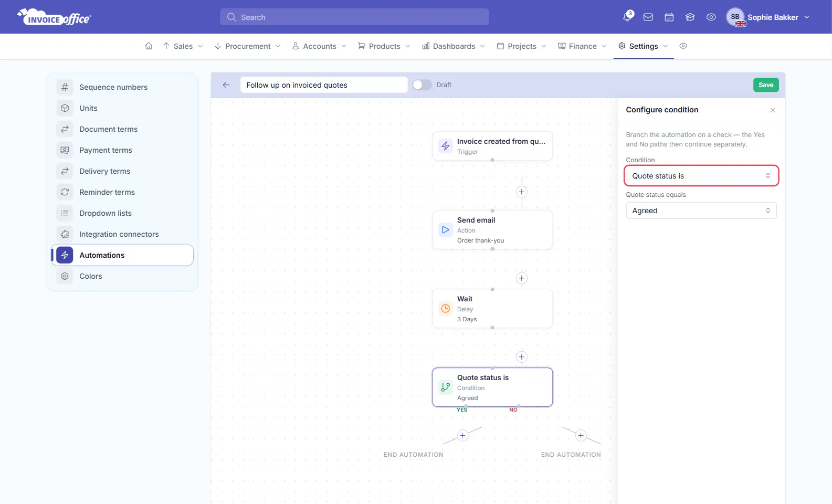Viewport: 832px width, 504px height.
Task: Select the Invoice created trigger node
Action: [x=492, y=146]
